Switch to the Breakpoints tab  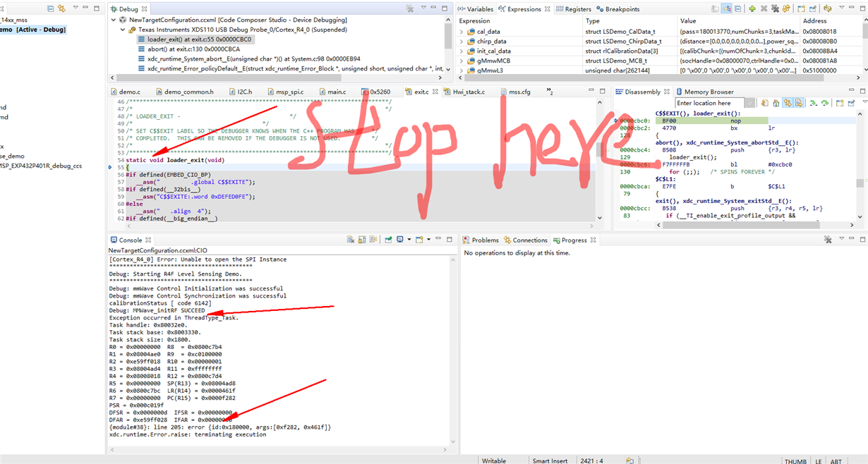[617, 9]
